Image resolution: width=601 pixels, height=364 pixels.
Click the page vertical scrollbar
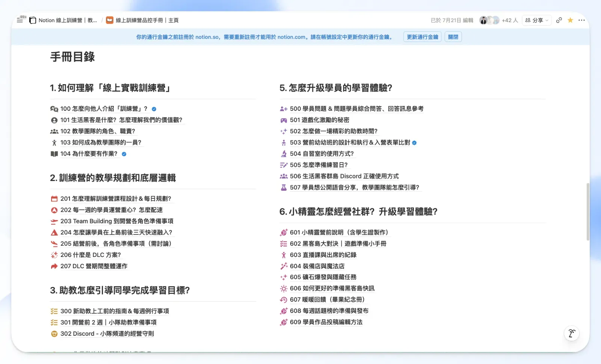[x=588, y=212]
